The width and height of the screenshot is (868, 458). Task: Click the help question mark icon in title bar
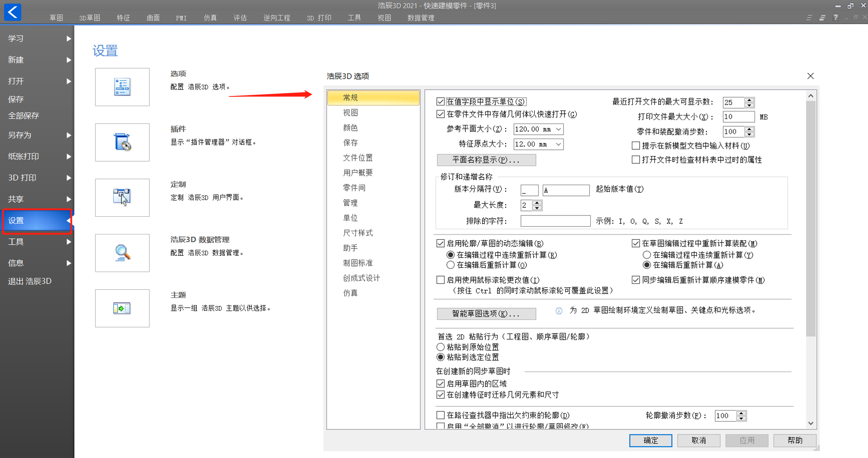pyautogui.click(x=836, y=17)
